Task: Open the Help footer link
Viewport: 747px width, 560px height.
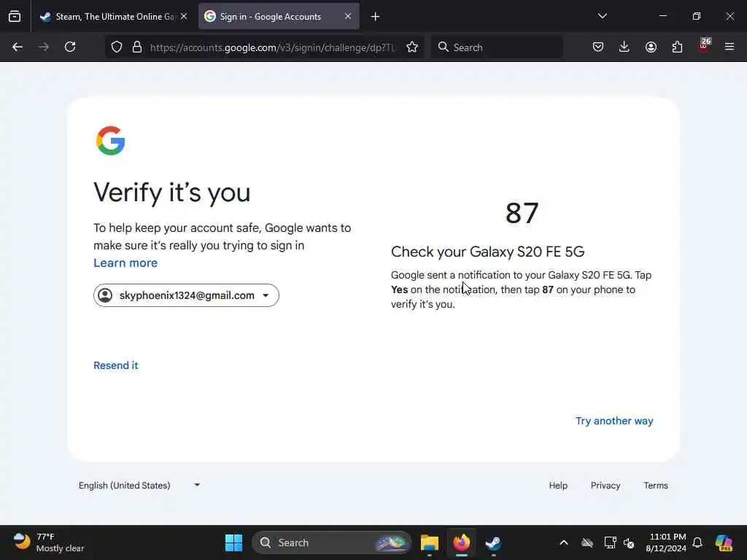Action: (558, 485)
